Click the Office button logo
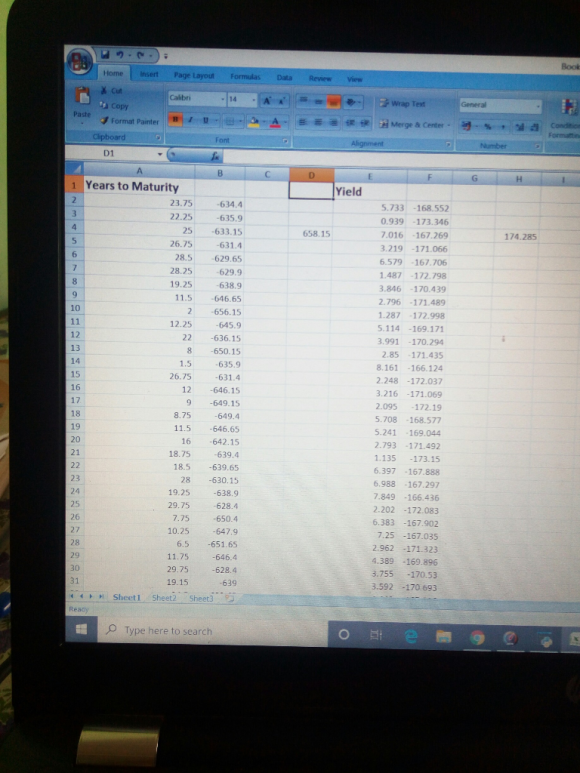The height and width of the screenshot is (773, 580). pyautogui.click(x=80, y=61)
